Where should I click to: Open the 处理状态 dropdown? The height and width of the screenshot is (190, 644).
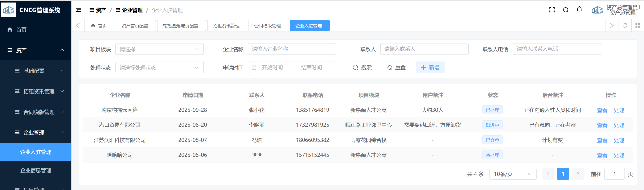[159, 67]
